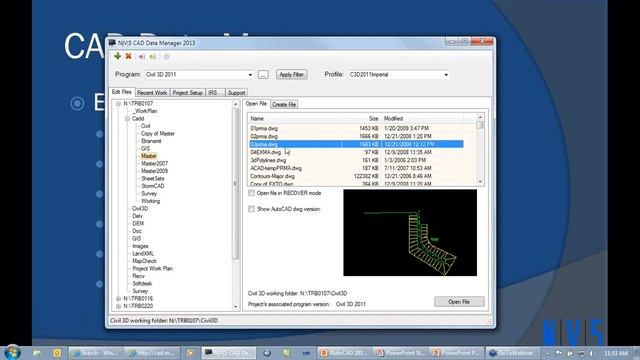Click the Apply Filter button
The width and height of the screenshot is (640, 360).
point(291,75)
